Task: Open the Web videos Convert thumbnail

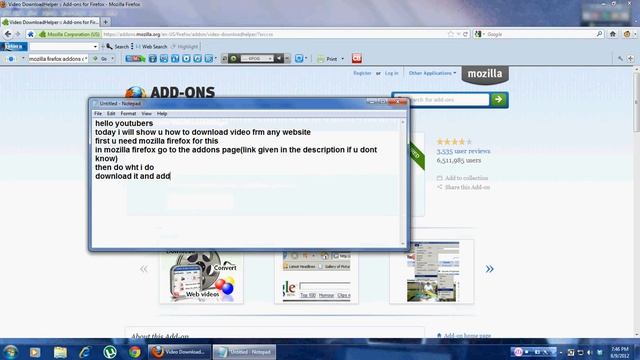Action: 202,276
